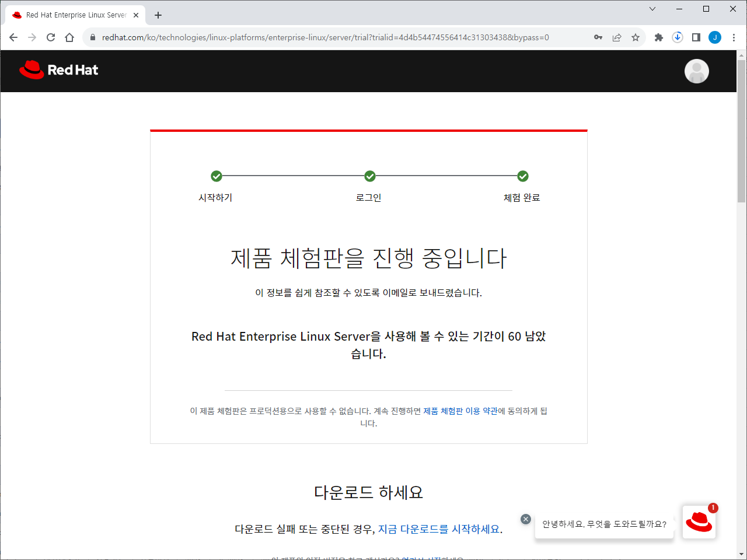This screenshot has width=747, height=560.
Task: Click the 로그인 step label
Action: point(369,198)
